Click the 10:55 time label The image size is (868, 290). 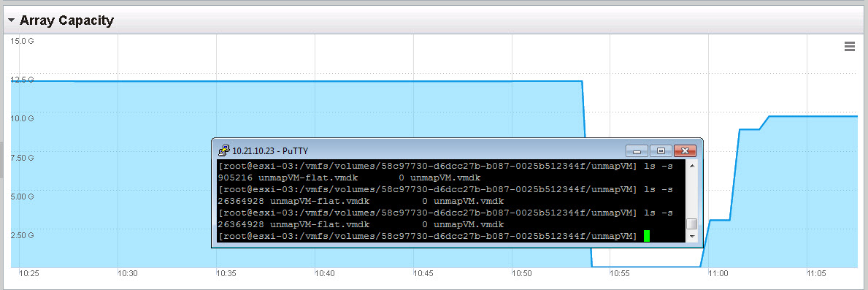[x=619, y=273]
